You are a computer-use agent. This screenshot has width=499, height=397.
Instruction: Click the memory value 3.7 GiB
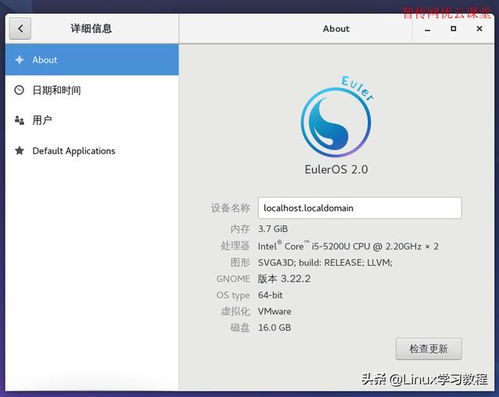273,229
